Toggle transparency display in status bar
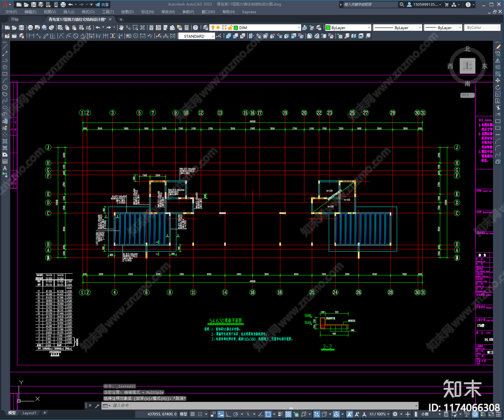 coord(288,414)
